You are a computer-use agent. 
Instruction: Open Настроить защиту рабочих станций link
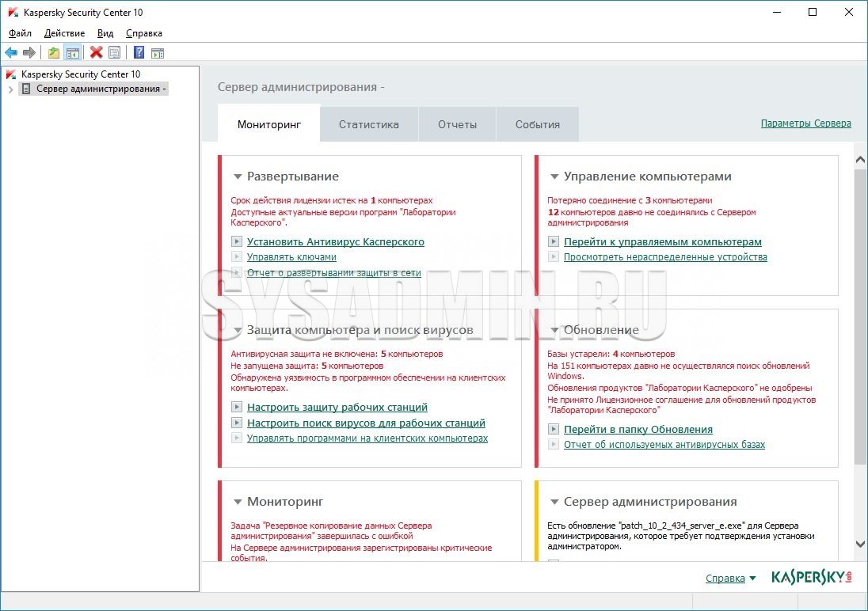(337, 408)
